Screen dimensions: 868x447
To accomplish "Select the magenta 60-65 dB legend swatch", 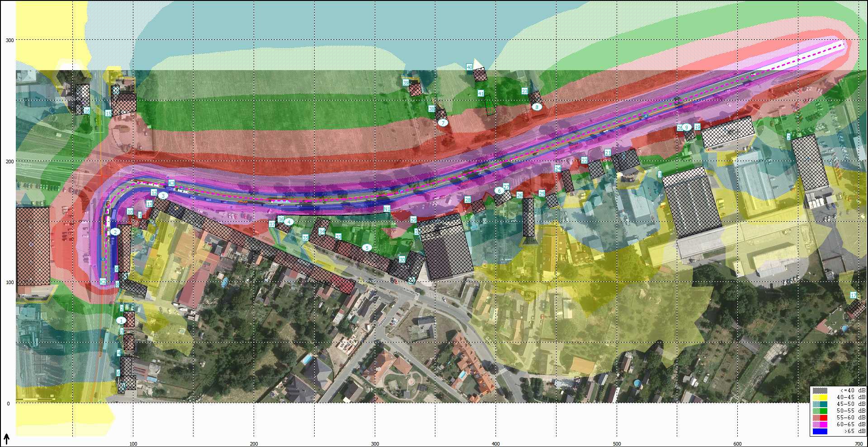I will tap(820, 425).
